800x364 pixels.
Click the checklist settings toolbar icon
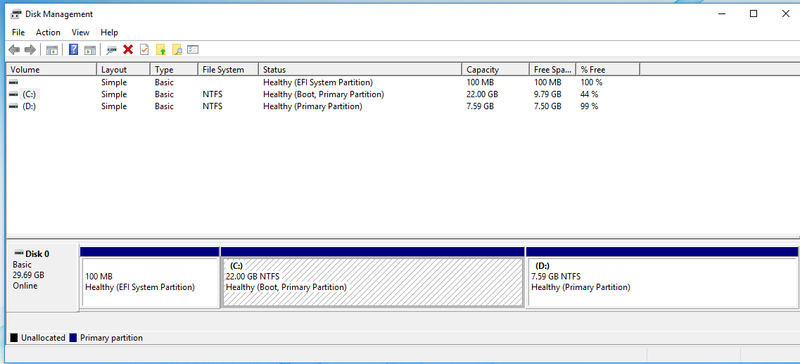(x=193, y=50)
